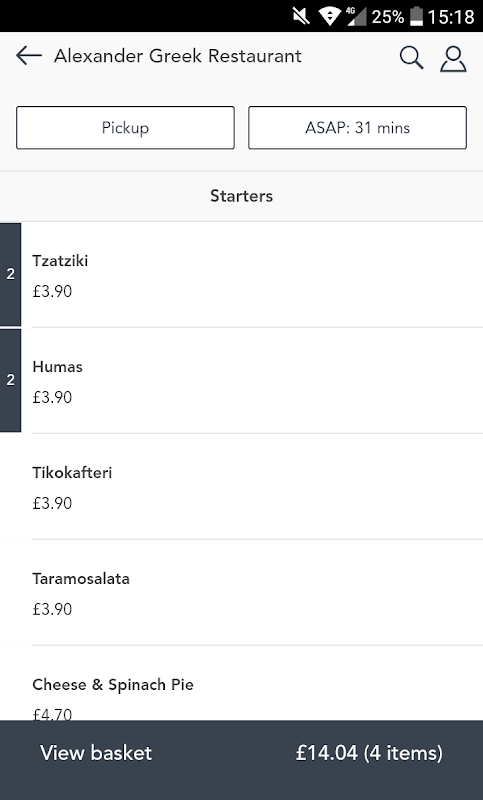Image resolution: width=483 pixels, height=800 pixels.
Task: Tap the £14.04 (4 items) total
Action: [369, 753]
